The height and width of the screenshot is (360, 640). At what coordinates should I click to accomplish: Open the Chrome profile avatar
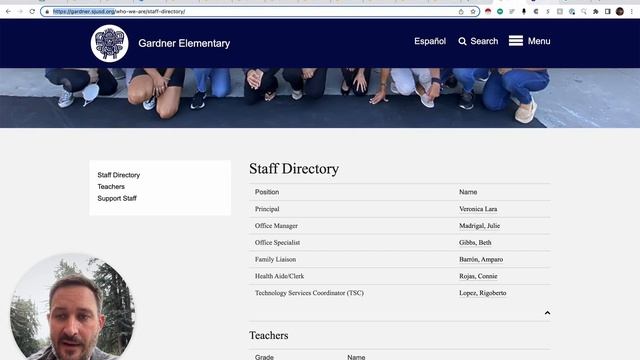(x=620, y=11)
